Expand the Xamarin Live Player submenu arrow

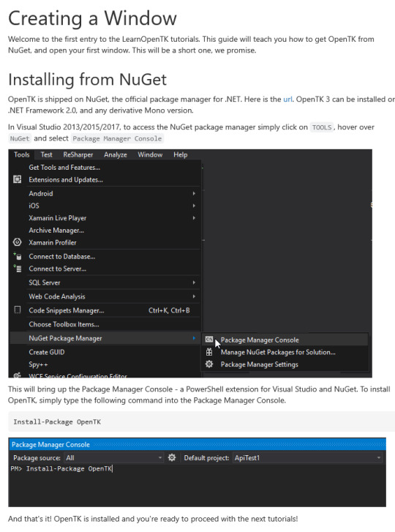[x=194, y=218]
